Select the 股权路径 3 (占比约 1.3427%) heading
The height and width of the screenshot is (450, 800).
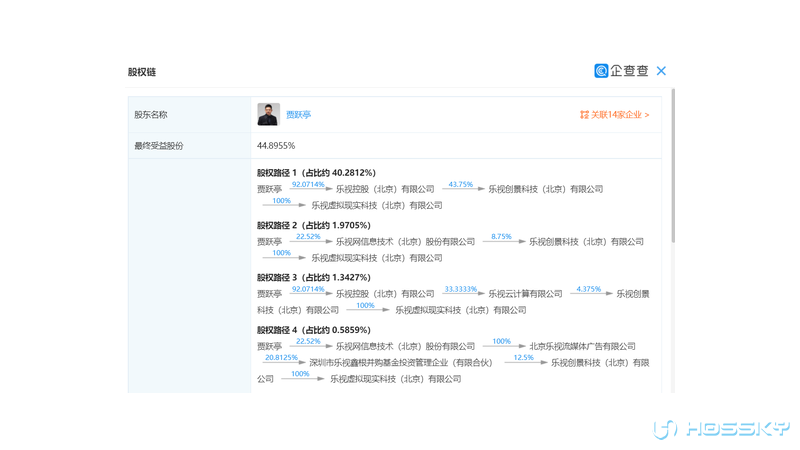point(313,278)
